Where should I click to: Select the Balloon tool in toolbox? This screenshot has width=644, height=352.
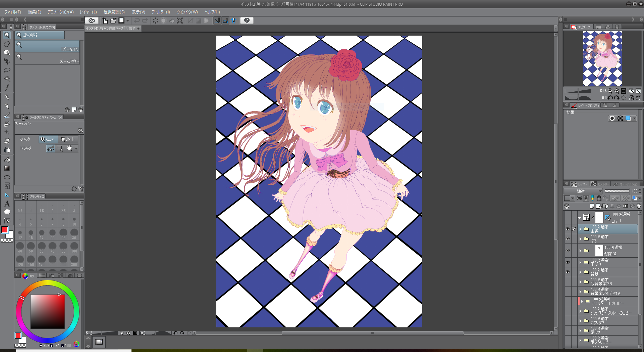click(x=7, y=212)
